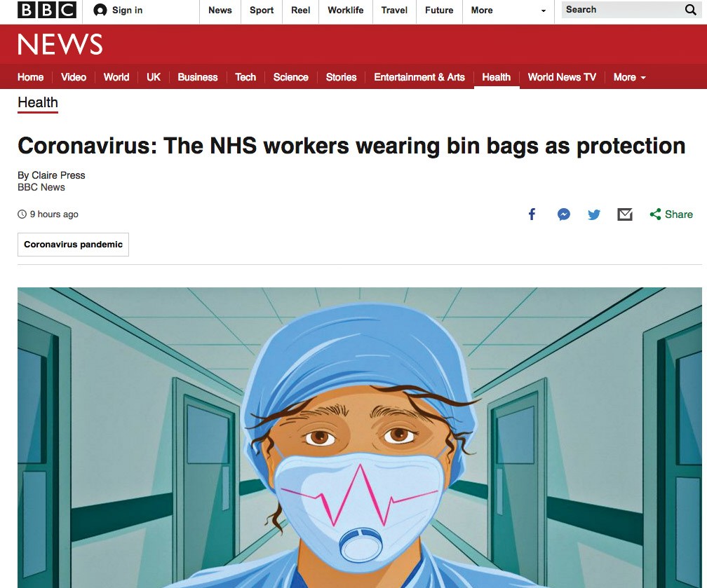This screenshot has width=707, height=588.
Task: Open the Worklife link in top bar
Action: pos(345,11)
